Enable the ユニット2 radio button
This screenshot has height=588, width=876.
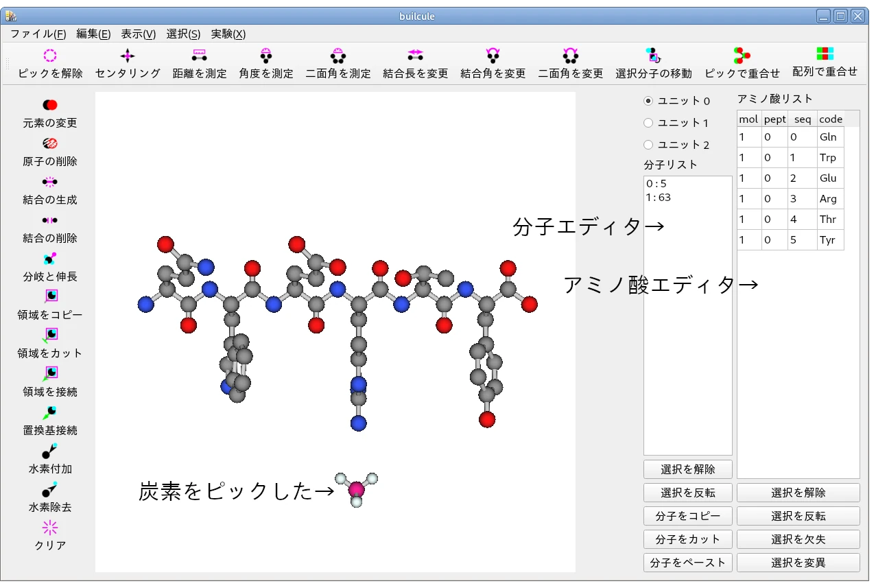click(648, 145)
